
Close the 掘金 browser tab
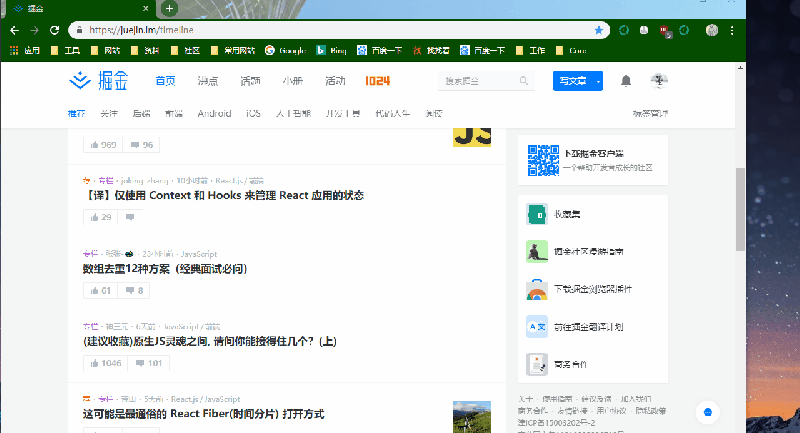point(145,8)
